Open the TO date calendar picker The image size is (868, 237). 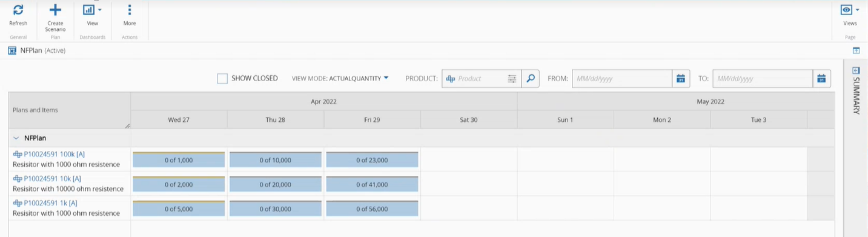pos(821,78)
